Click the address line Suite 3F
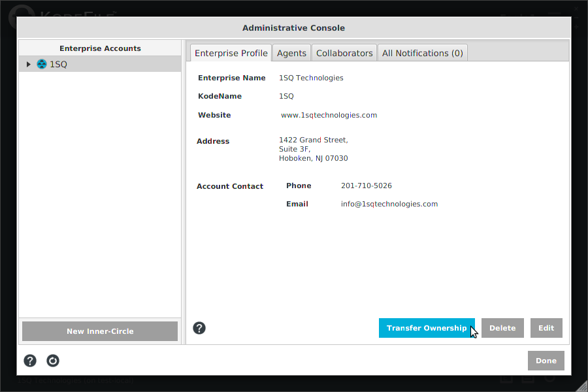This screenshot has width=588, height=392. pos(295,149)
